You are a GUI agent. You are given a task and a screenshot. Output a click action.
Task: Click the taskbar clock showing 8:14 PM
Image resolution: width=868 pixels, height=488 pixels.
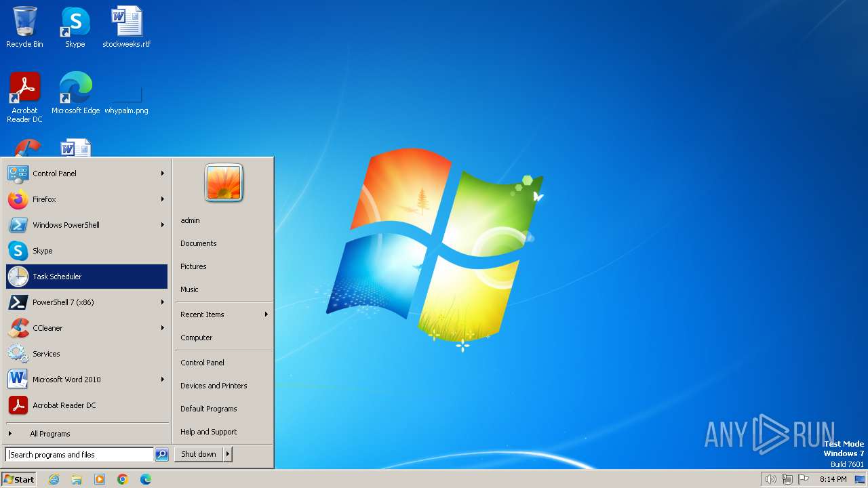pos(833,479)
